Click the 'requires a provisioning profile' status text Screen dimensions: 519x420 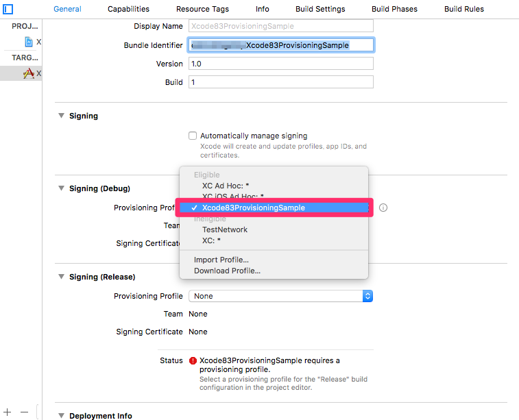coord(269,365)
